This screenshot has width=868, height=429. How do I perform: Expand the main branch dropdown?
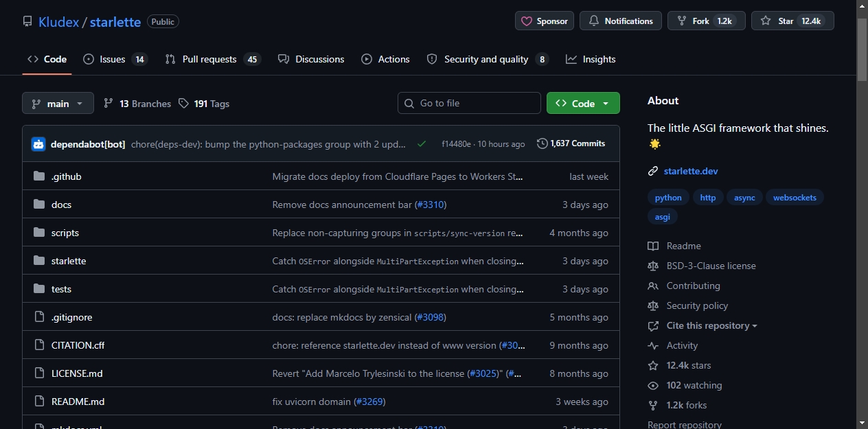[58, 103]
